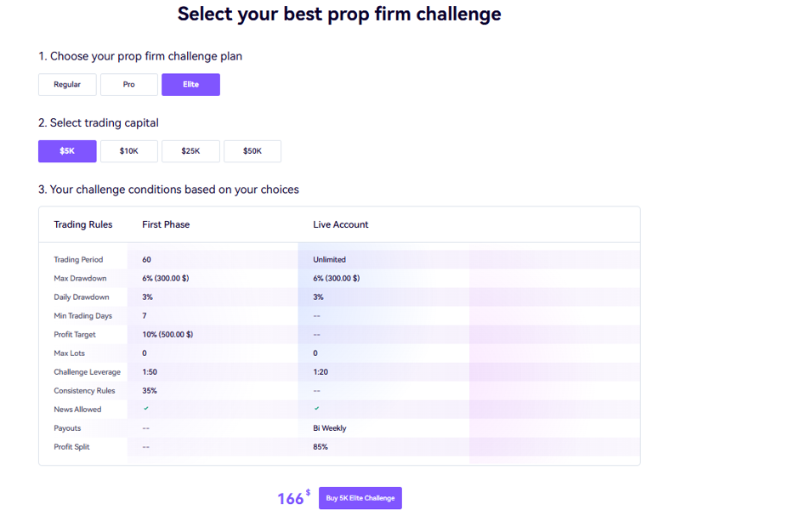Click the First Phase column header
The width and height of the screenshot is (800, 532).
pos(166,224)
